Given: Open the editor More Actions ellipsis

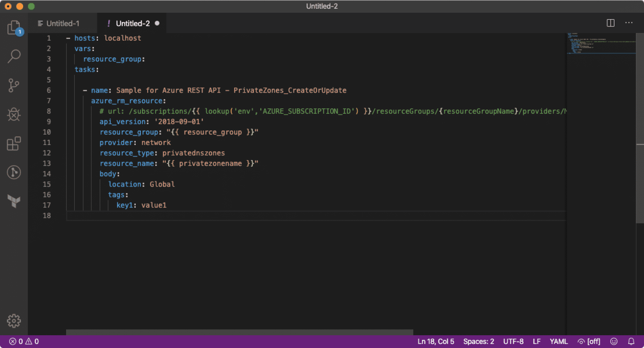Looking at the screenshot, I should (629, 23).
